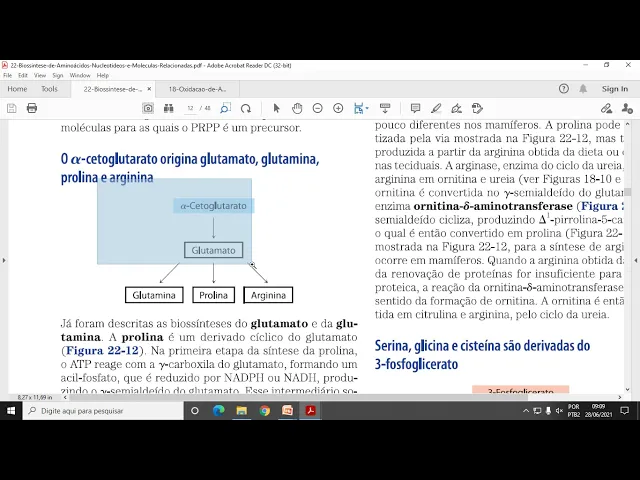This screenshot has height=480, width=640.
Task: Click the Glutamina box in the diagram
Action: click(154, 295)
